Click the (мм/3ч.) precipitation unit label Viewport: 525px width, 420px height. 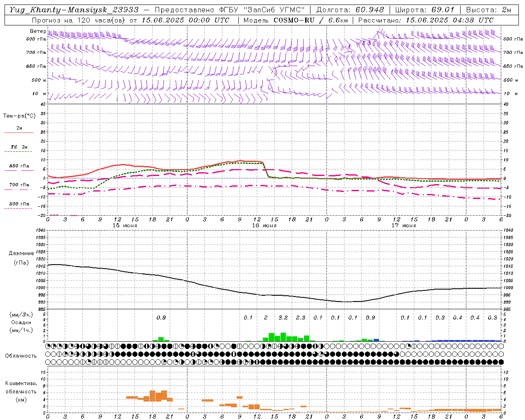click(22, 315)
